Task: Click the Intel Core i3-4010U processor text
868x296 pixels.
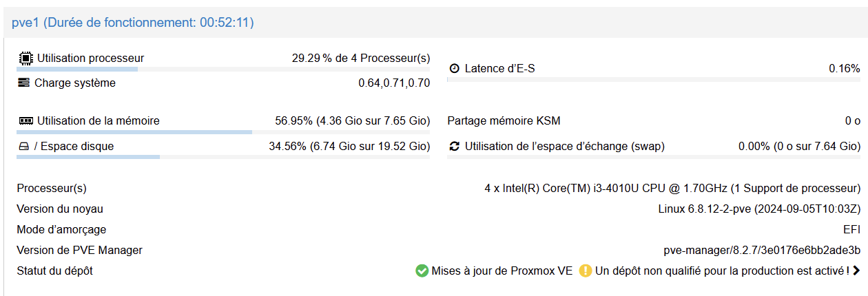Action: point(672,189)
